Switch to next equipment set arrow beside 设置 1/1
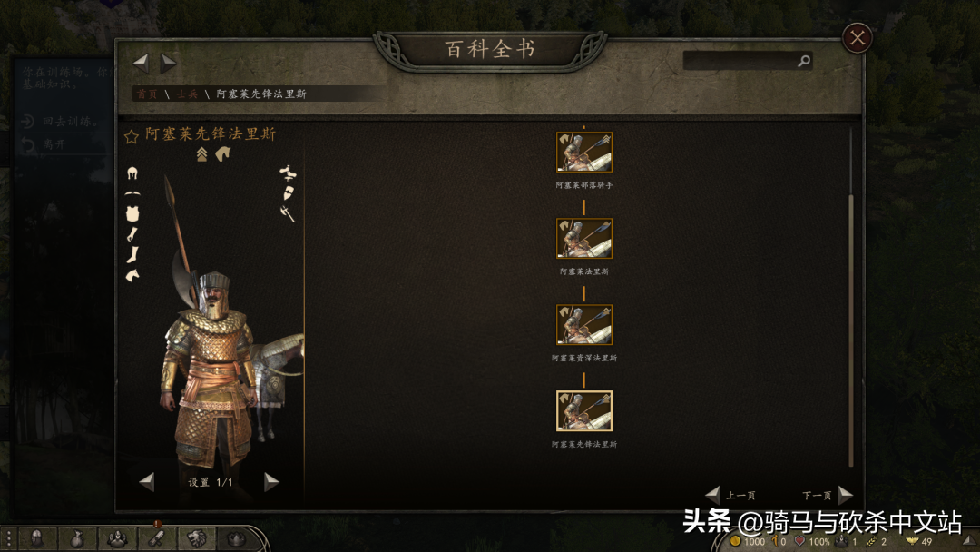 [270, 482]
